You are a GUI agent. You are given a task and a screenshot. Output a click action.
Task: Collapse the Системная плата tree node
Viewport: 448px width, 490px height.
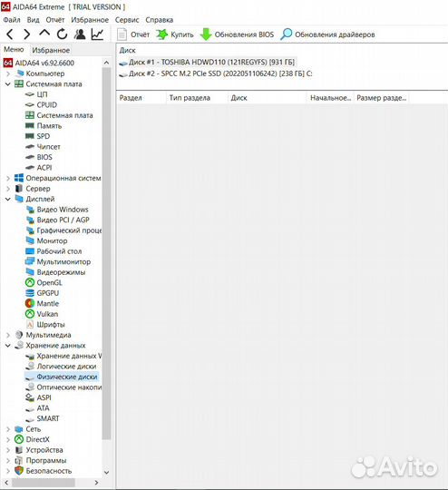click(8, 84)
